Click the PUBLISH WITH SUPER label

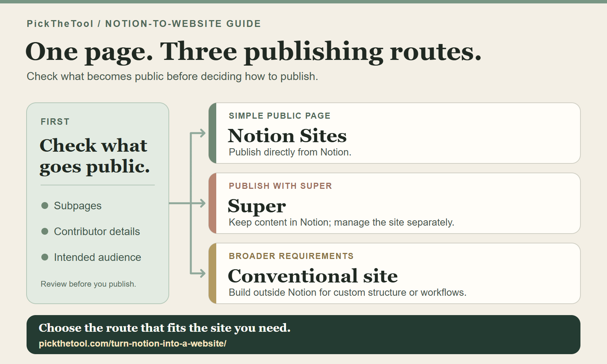coord(280,186)
